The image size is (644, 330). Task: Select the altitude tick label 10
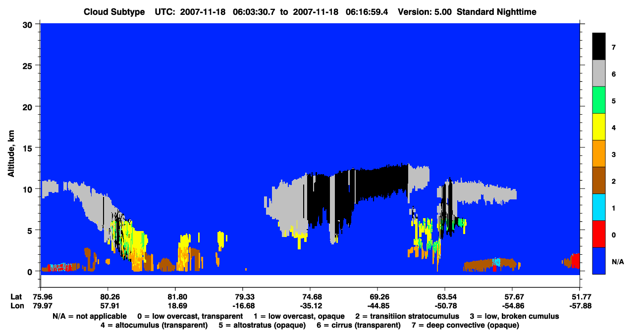[28, 189]
